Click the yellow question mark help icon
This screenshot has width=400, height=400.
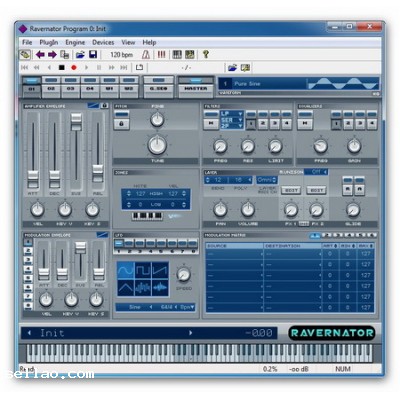[x=206, y=54]
